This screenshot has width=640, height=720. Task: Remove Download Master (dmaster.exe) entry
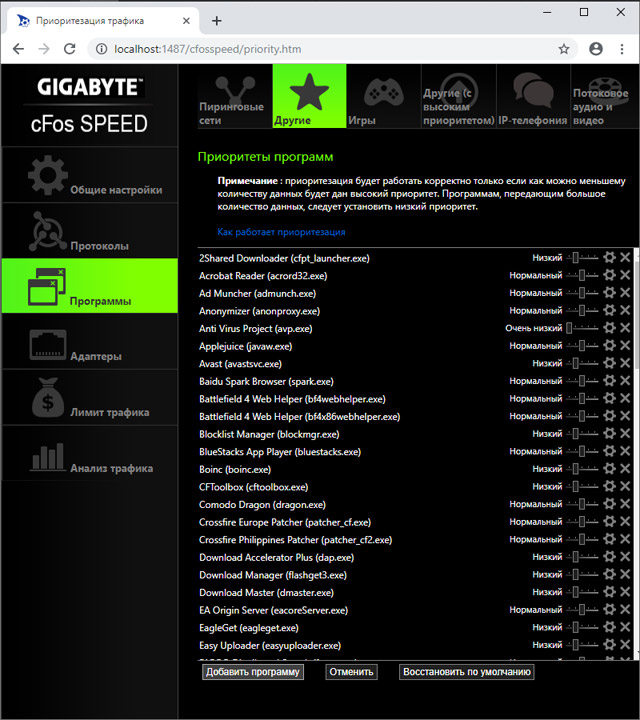pos(625,592)
